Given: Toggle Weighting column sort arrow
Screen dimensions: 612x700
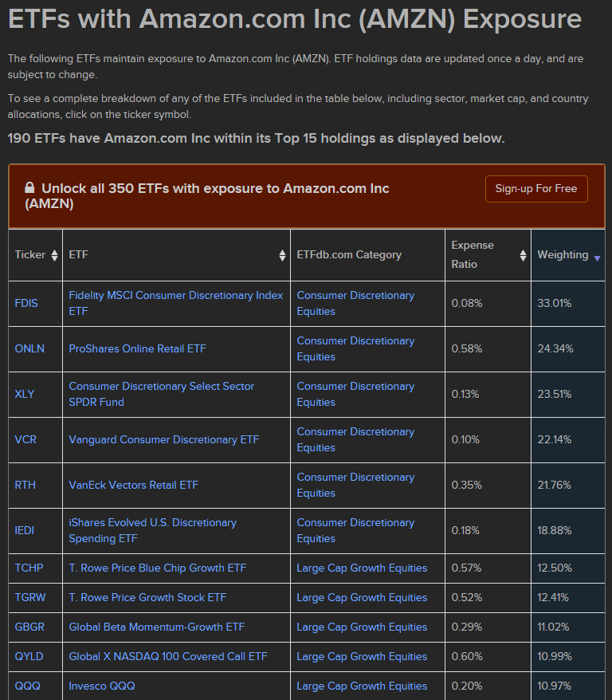Looking at the screenshot, I should pyautogui.click(x=598, y=258).
